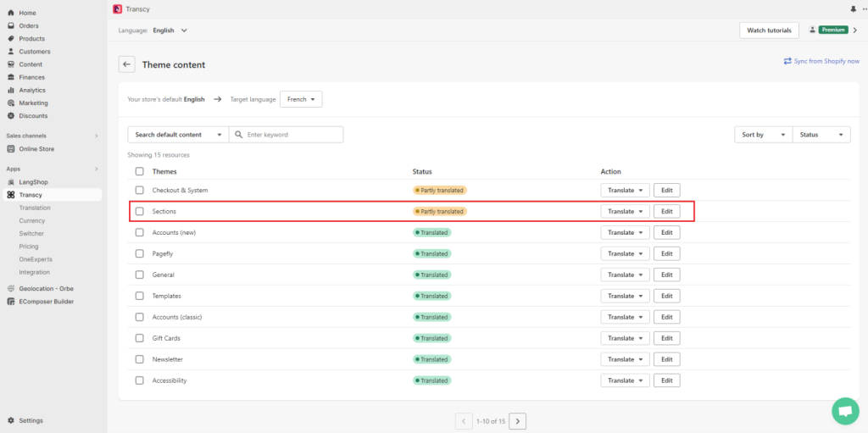The height and width of the screenshot is (433, 868).
Task: Open Translate dropdown for Sections
Action: point(625,212)
